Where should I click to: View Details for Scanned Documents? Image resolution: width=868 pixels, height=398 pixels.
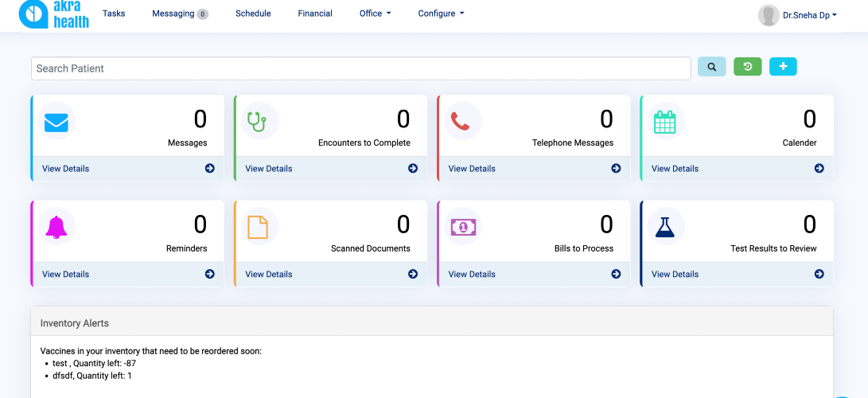[268, 274]
